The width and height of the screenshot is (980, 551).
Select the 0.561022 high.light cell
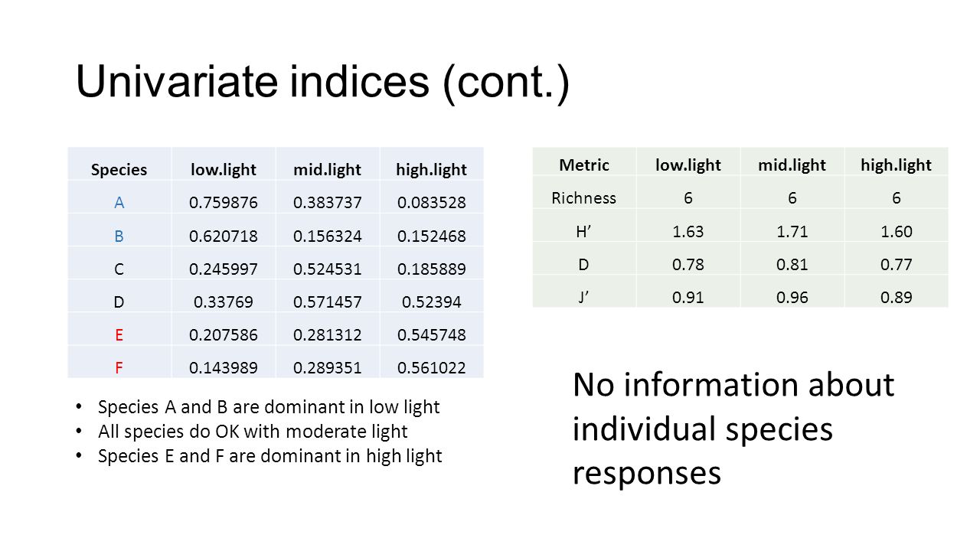(x=431, y=367)
